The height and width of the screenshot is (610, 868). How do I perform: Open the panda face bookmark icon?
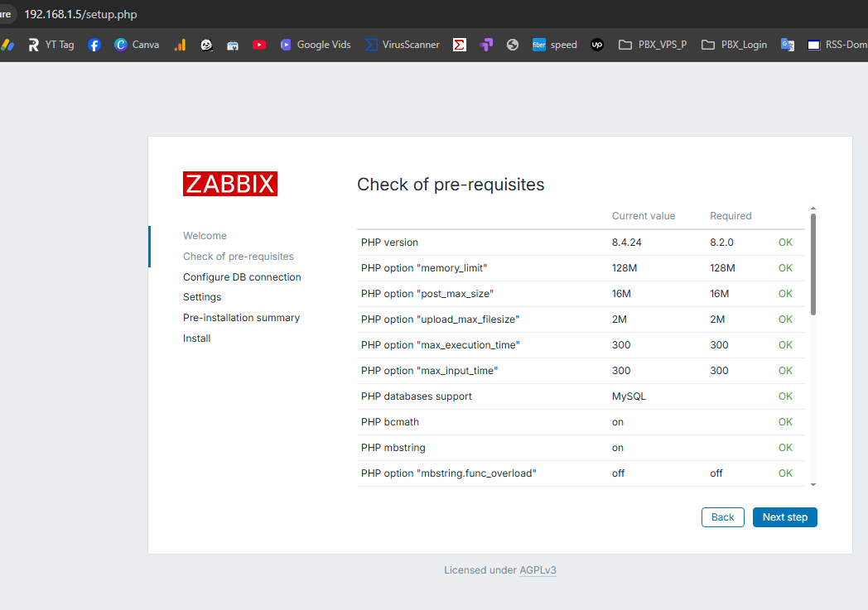click(206, 45)
